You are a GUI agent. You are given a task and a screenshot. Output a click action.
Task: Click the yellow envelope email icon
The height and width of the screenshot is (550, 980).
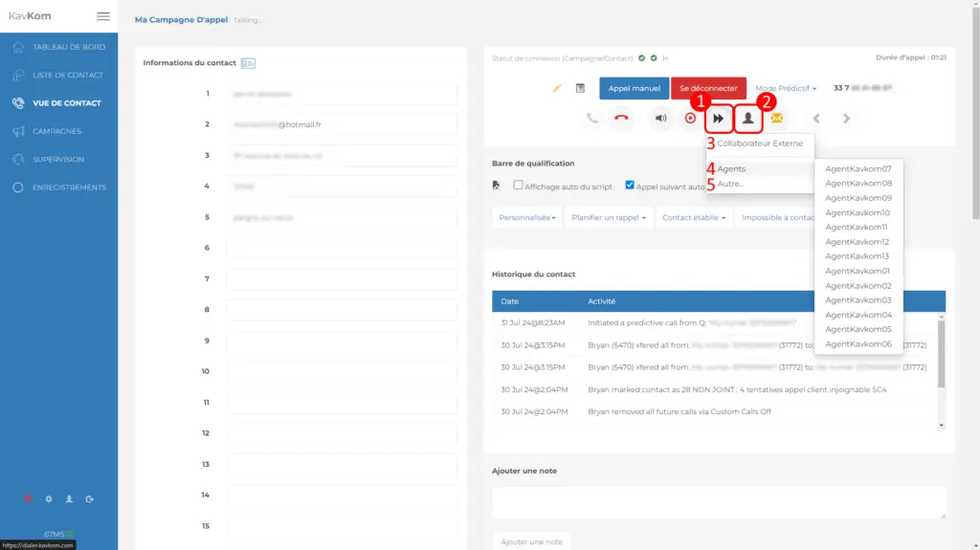click(777, 119)
